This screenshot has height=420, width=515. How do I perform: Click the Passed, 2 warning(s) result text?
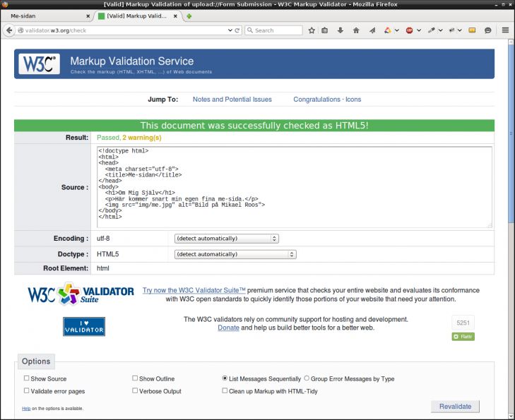[x=129, y=138]
